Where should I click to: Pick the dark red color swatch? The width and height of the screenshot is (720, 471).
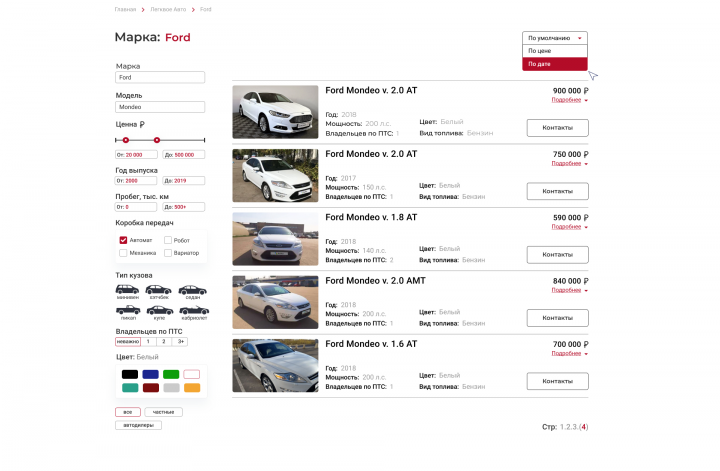click(151, 388)
